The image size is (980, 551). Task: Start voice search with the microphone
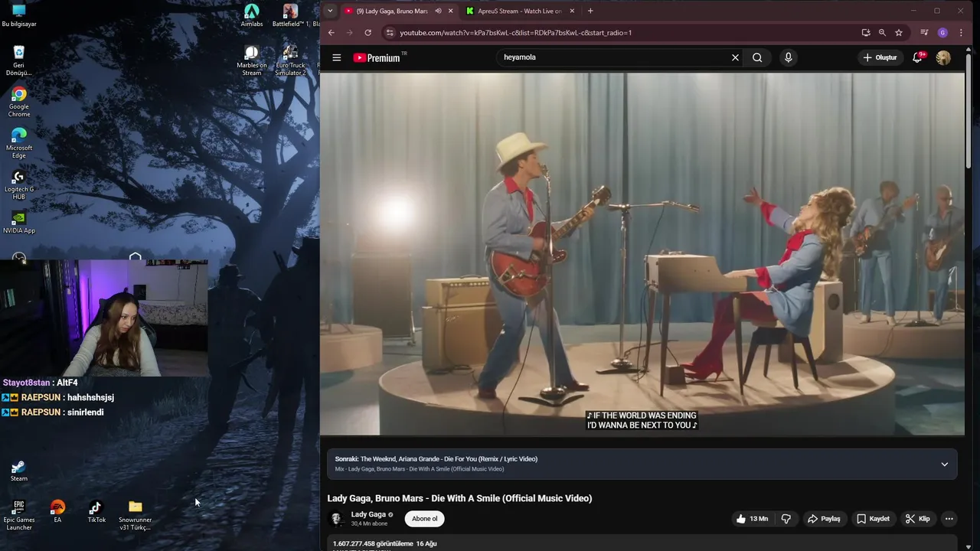point(788,57)
